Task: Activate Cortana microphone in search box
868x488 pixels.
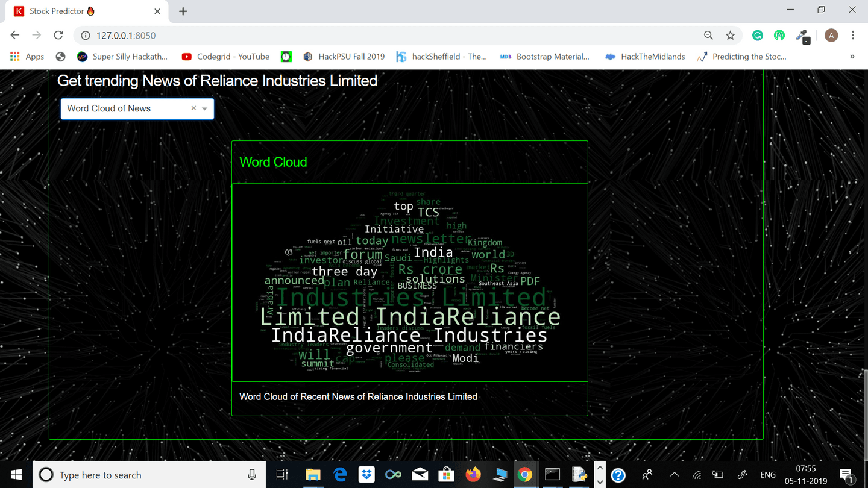Action: [x=252, y=475]
